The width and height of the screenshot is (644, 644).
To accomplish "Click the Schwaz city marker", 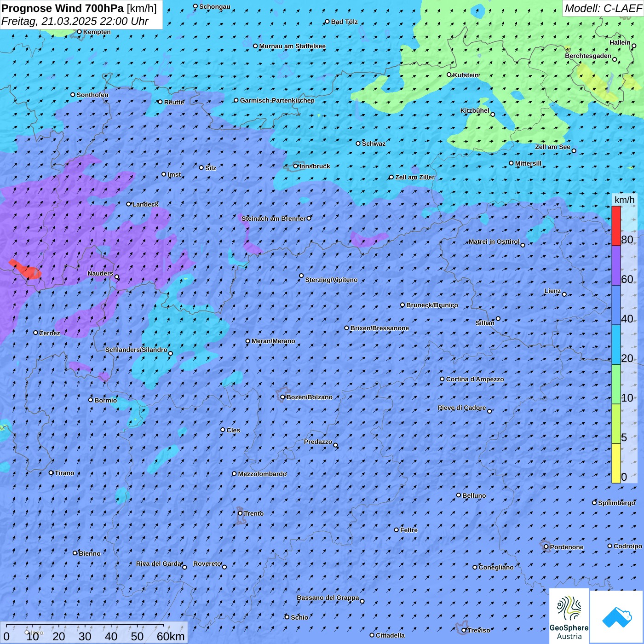I will (358, 144).
